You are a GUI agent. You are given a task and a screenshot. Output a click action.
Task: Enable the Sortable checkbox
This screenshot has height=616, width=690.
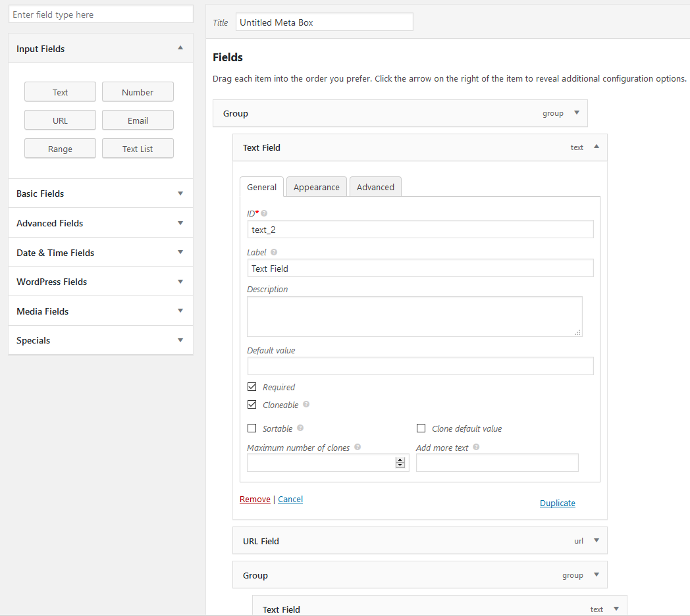(252, 428)
